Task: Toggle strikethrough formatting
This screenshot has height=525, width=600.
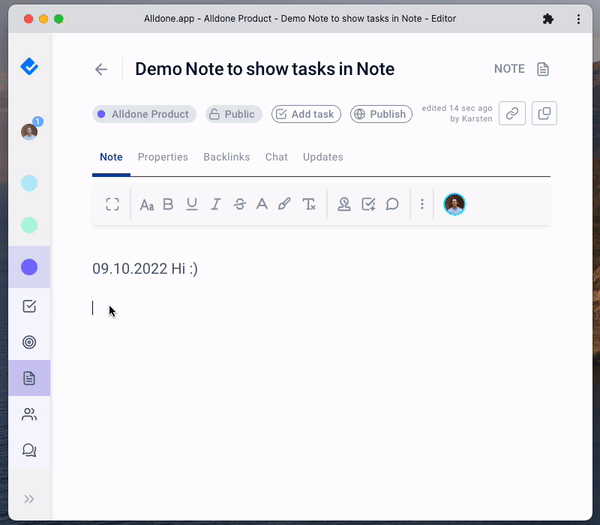Action: 240,204
